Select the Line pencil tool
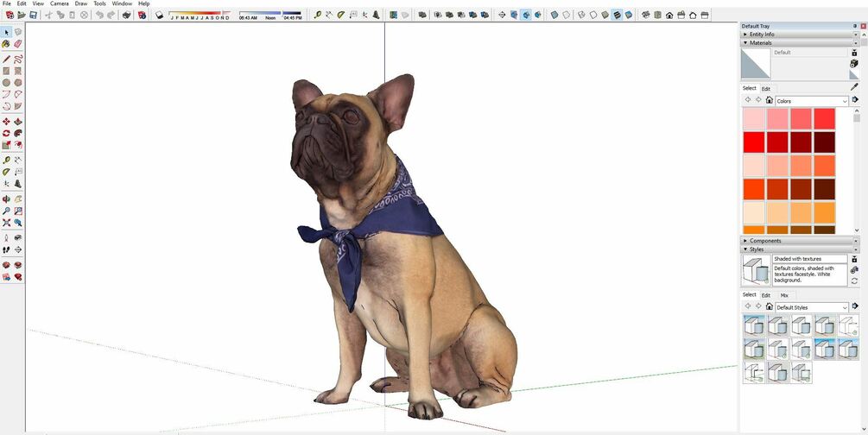This screenshot has width=868, height=435. point(6,60)
